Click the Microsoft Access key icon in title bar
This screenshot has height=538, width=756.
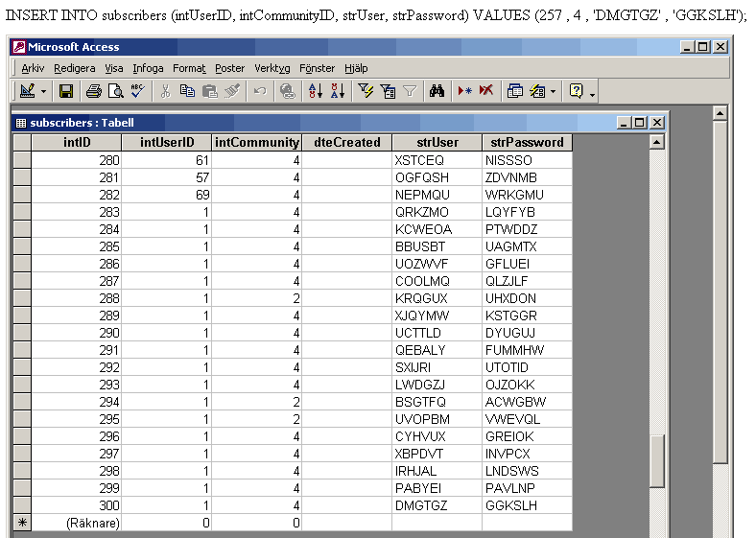[x=19, y=47]
